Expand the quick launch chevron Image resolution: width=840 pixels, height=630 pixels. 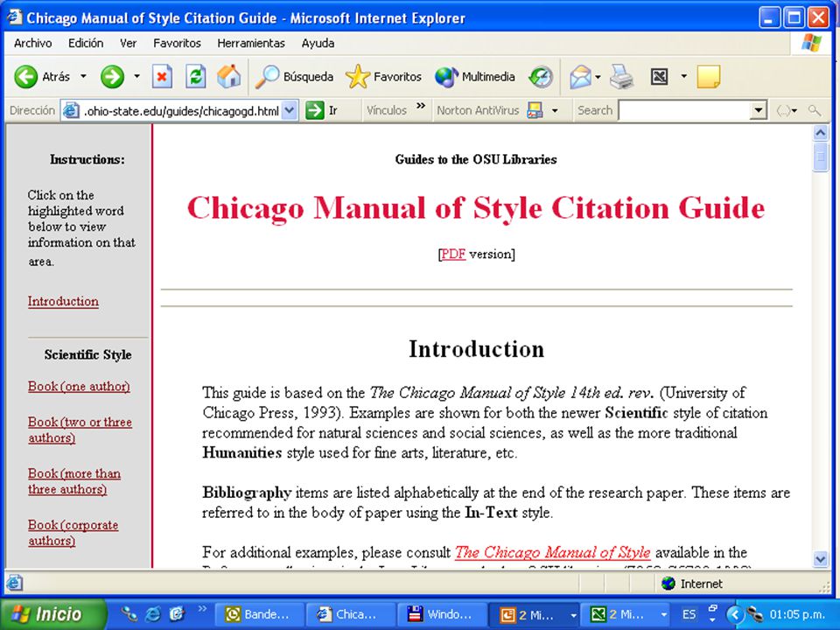(x=202, y=608)
